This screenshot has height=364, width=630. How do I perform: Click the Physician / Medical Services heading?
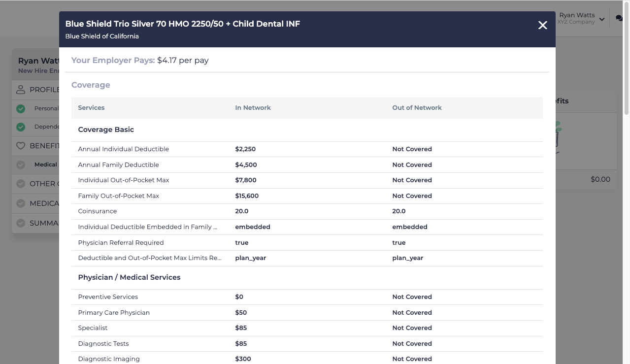pos(129,277)
